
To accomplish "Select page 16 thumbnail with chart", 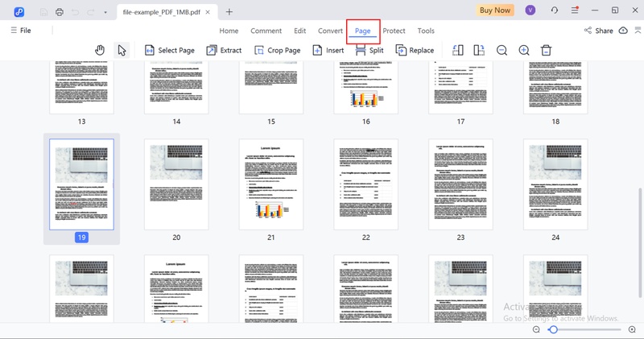I will tap(366, 87).
